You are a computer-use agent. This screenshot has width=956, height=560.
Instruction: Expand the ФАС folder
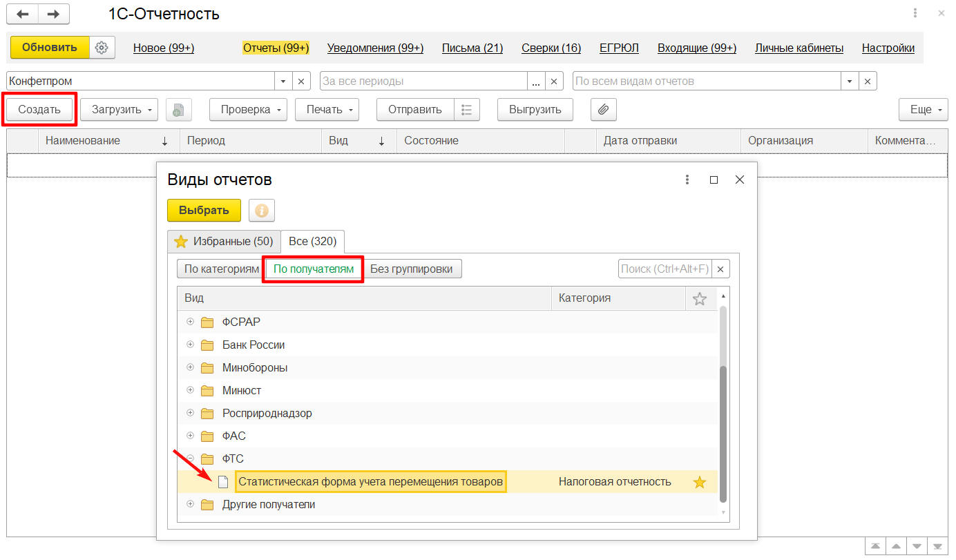[x=190, y=436]
